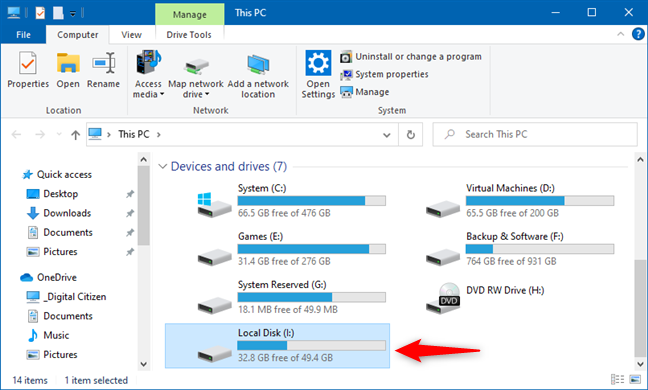Open Customize Quick Access Toolbar dropdown

(x=73, y=14)
